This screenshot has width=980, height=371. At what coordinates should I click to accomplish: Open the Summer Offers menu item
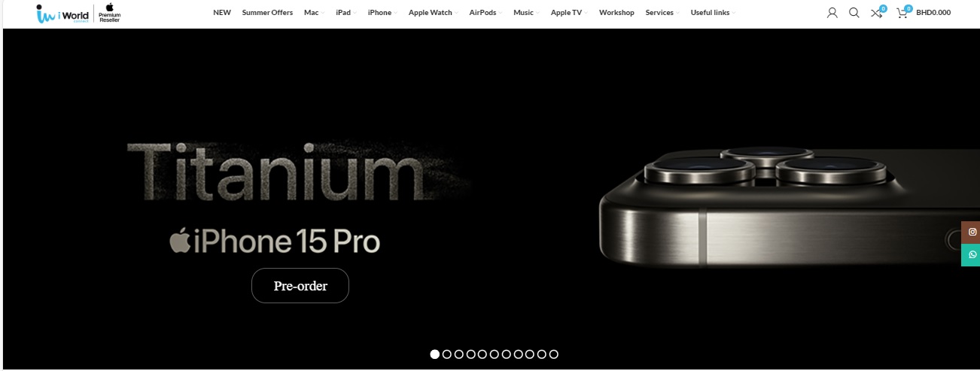(267, 13)
